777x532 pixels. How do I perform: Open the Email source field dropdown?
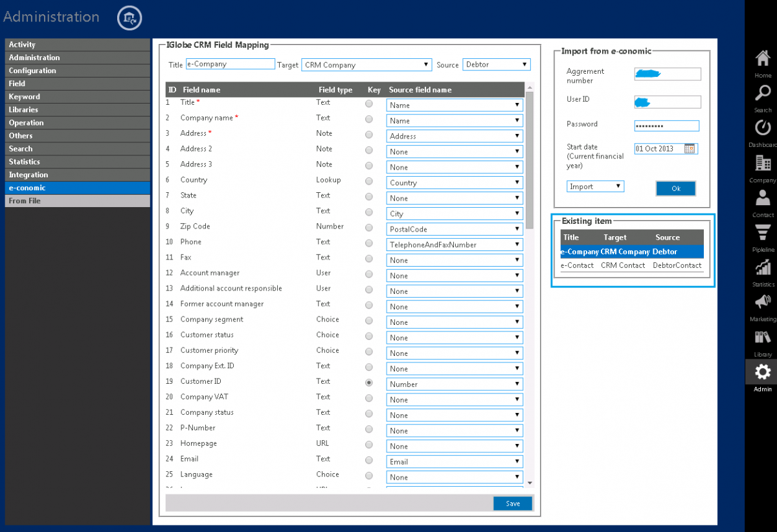click(x=455, y=461)
